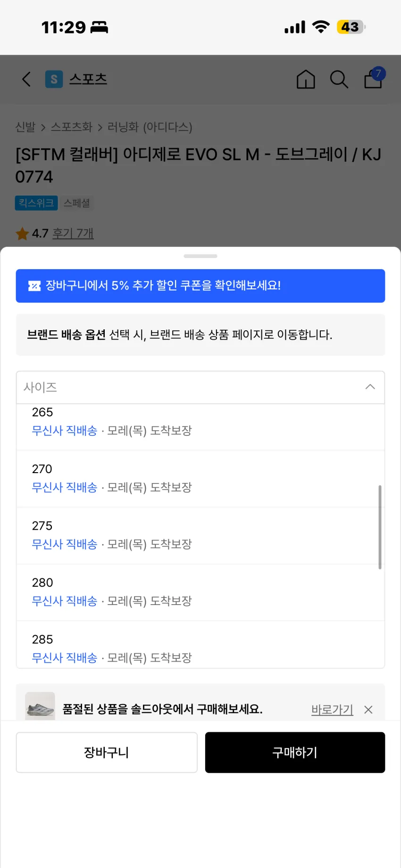401x868 pixels.
Task: Select size 285
Action: click(200, 645)
